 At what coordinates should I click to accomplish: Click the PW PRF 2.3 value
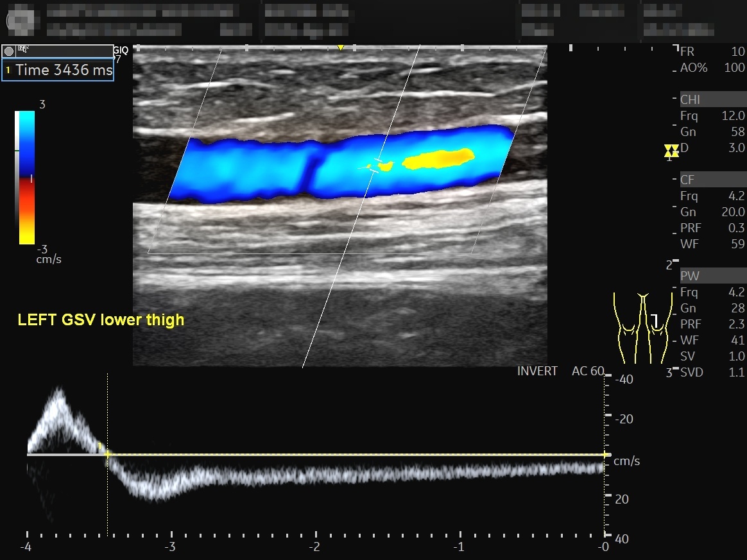click(x=736, y=324)
